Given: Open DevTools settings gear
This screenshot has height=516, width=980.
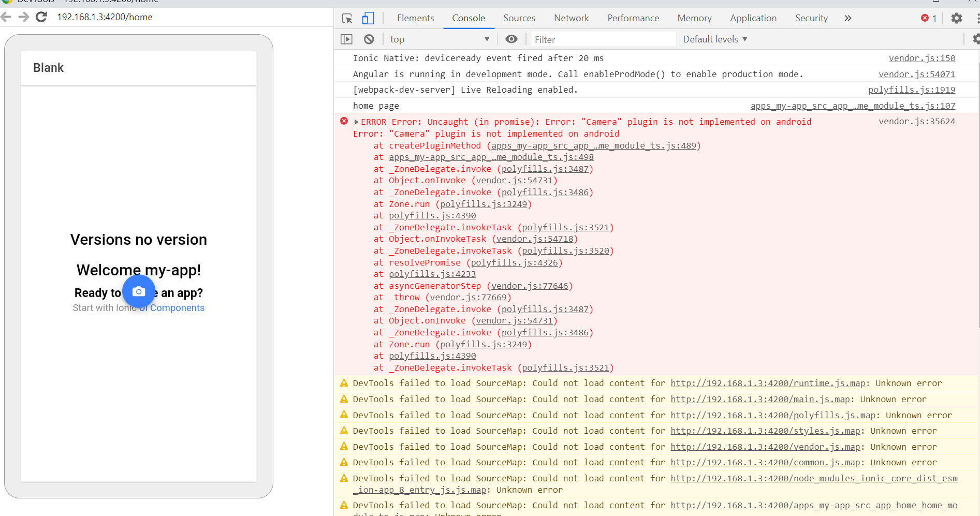Looking at the screenshot, I should point(957,18).
